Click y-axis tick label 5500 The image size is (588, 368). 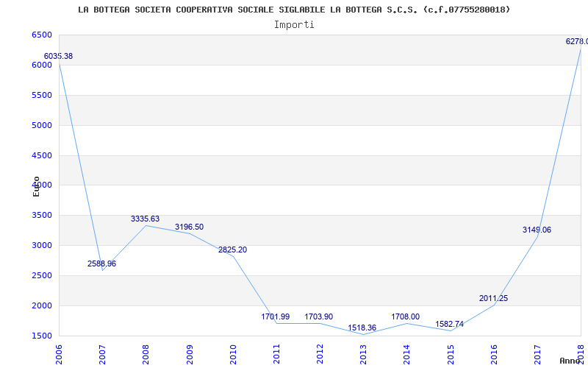tap(42, 95)
